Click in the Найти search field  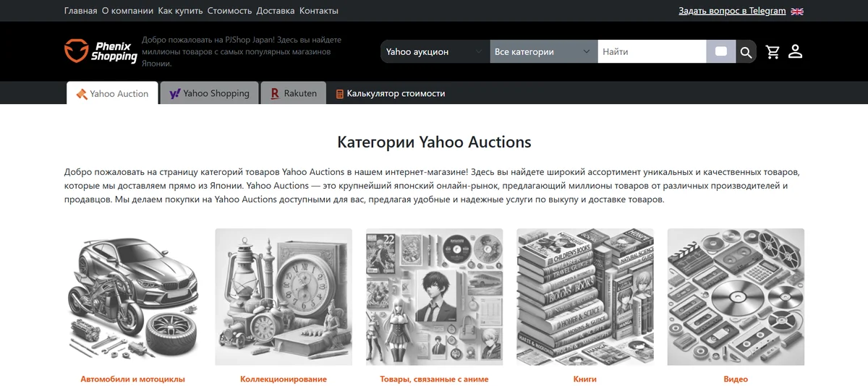click(x=652, y=52)
